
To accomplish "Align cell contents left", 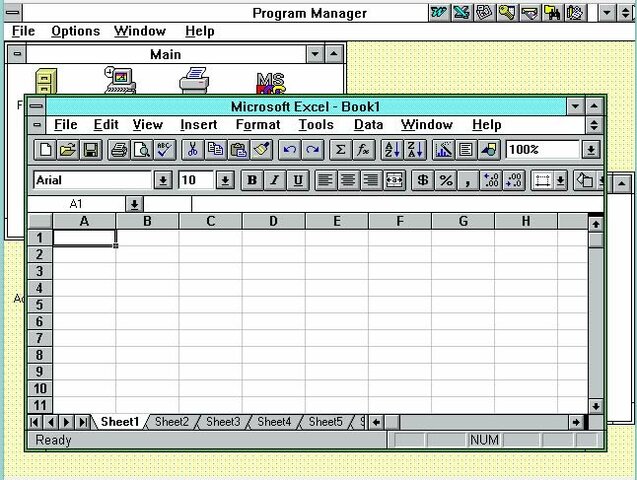I will point(325,180).
